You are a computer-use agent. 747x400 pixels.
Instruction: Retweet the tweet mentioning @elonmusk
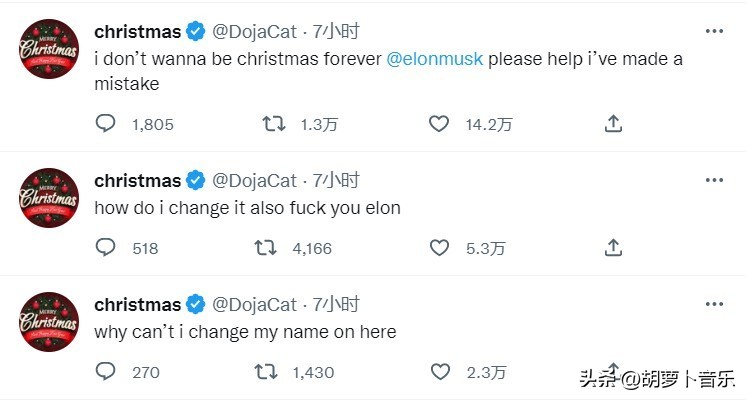(x=273, y=124)
